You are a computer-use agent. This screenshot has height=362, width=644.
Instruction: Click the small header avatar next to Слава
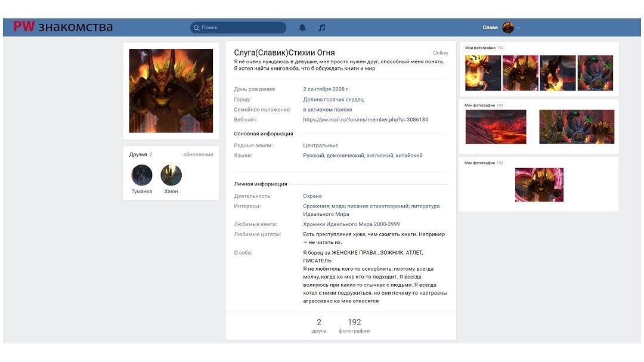click(508, 27)
